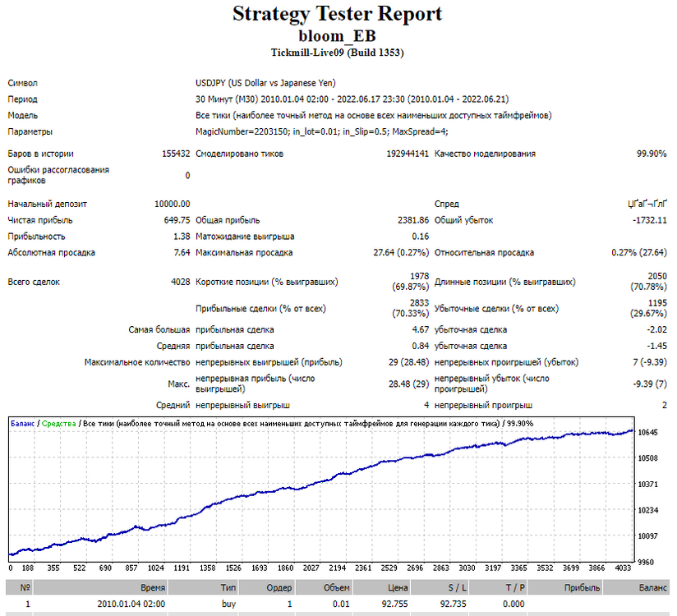Click the average profit trade value 0.84
Viewport: 677px width, 616px height.
tap(420, 347)
